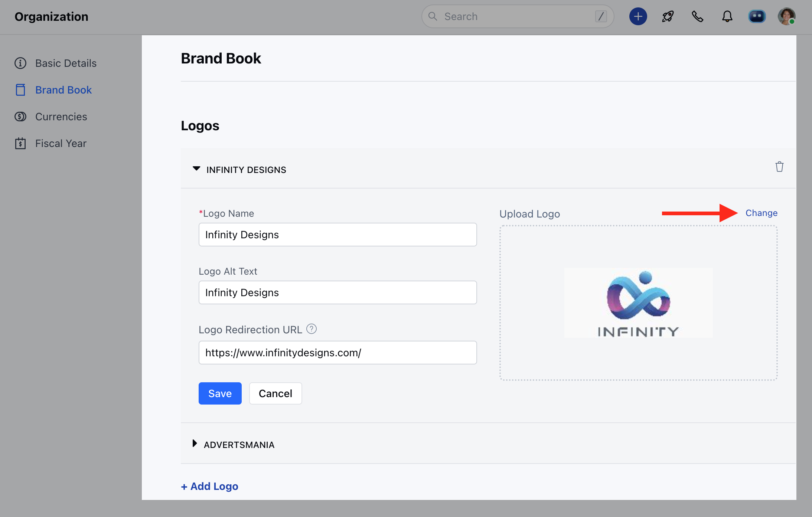Click the Brand Book sidebar icon
Viewport: 812px width, 517px height.
tap(20, 90)
